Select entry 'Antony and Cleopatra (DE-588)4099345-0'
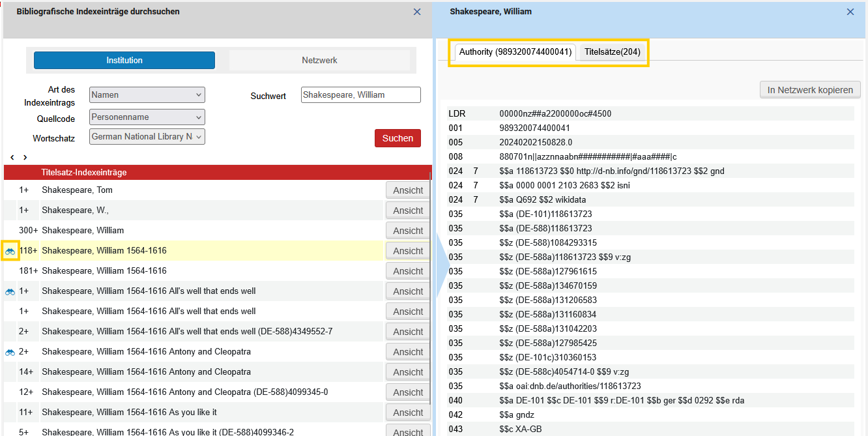The image size is (868, 436). pos(185,392)
